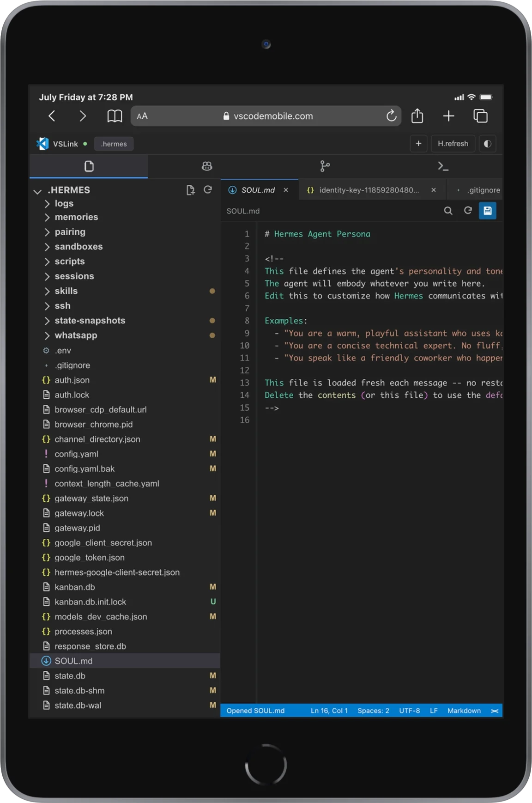Open hermes-google-client-secret.json file
Viewport: 532px width, 803px height.
click(125, 572)
